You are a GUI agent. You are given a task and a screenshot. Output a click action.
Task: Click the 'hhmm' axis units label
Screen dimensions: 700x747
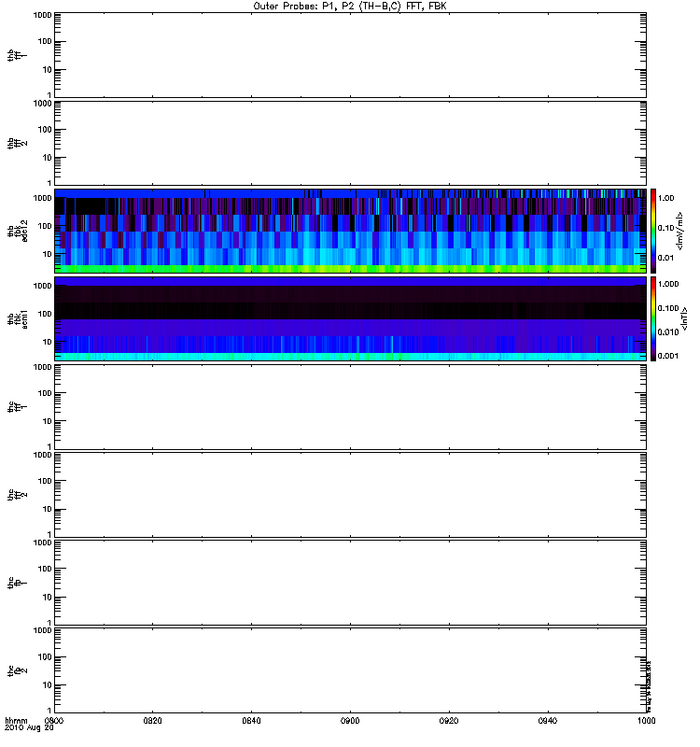[16, 721]
